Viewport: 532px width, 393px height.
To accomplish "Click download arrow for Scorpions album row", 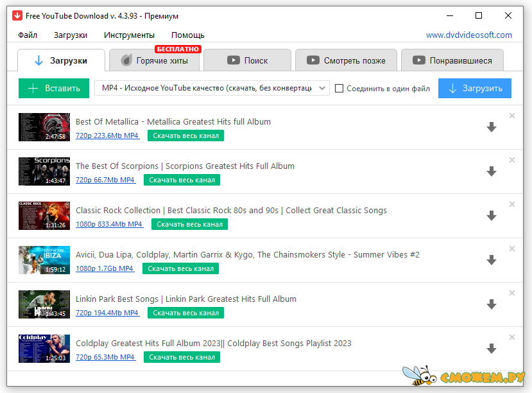I will [492, 171].
